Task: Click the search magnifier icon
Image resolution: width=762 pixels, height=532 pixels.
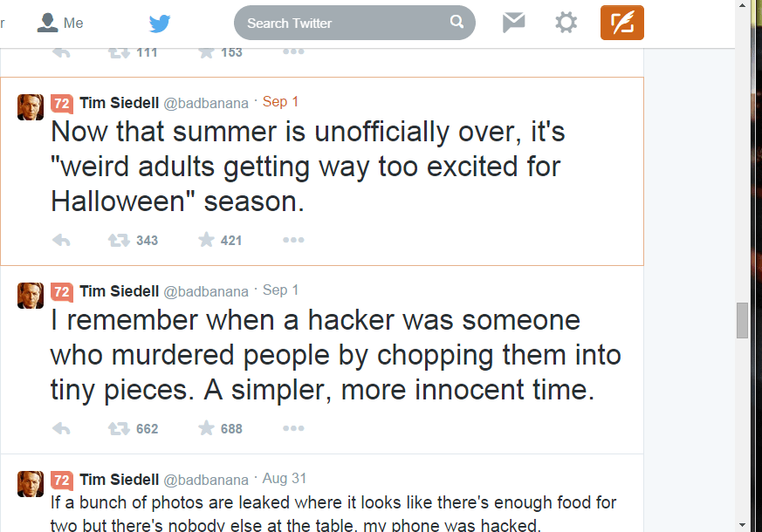Action: pos(457,23)
